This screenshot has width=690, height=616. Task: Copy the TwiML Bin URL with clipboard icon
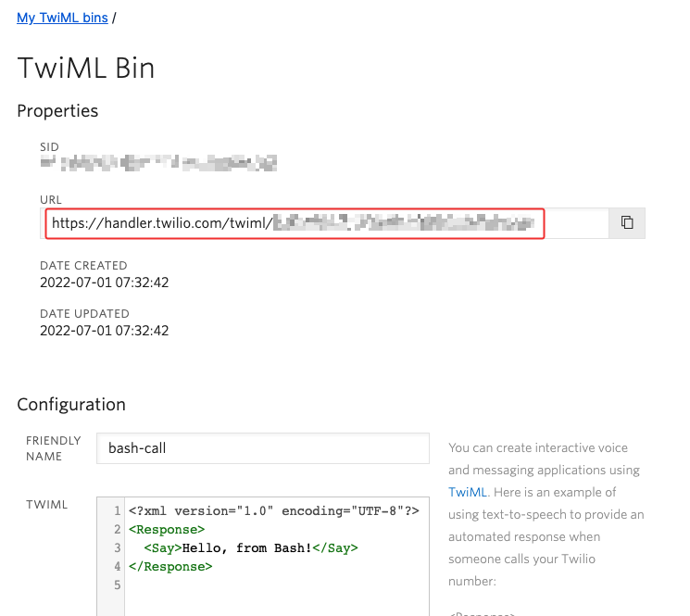tap(627, 223)
